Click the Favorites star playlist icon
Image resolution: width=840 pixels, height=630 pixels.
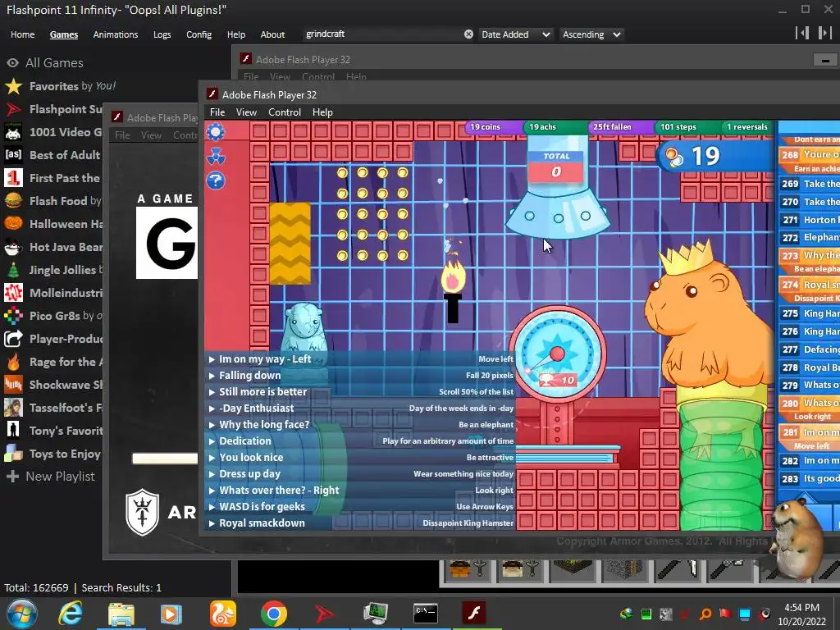(13, 86)
